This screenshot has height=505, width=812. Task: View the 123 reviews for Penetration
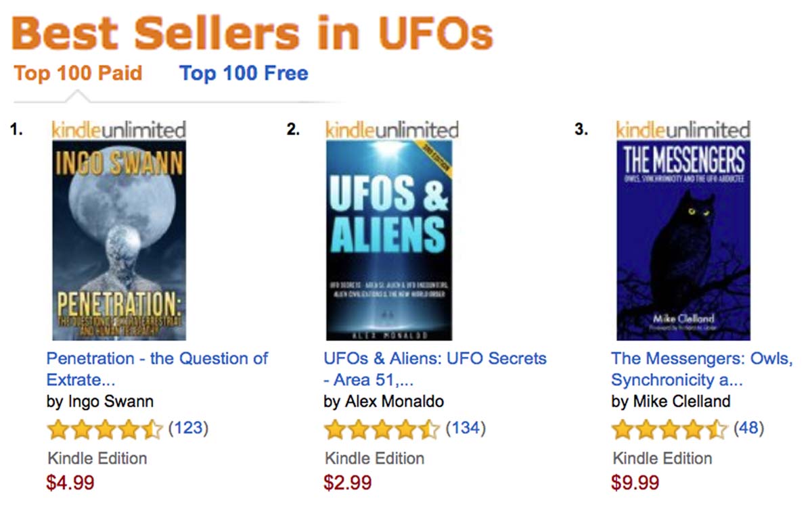pyautogui.click(x=187, y=428)
